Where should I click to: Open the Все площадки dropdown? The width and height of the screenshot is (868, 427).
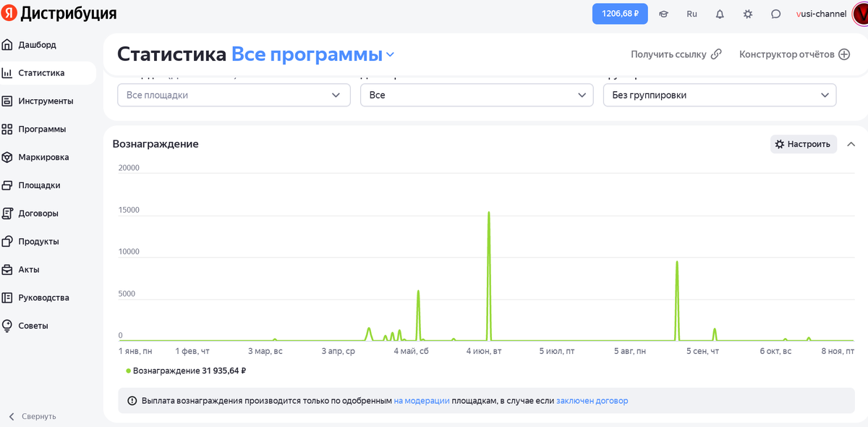coord(233,95)
